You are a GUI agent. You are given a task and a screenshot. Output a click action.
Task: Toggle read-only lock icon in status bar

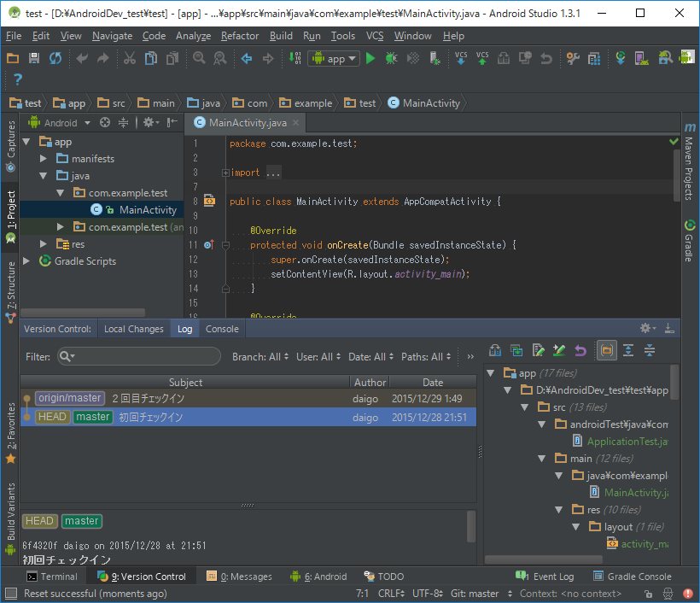pos(648,594)
